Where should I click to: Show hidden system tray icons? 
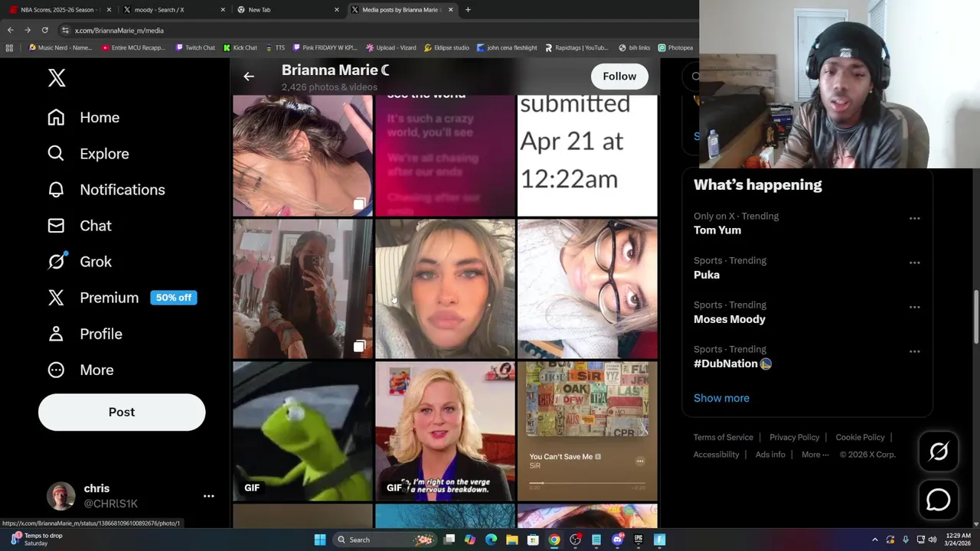(875, 540)
